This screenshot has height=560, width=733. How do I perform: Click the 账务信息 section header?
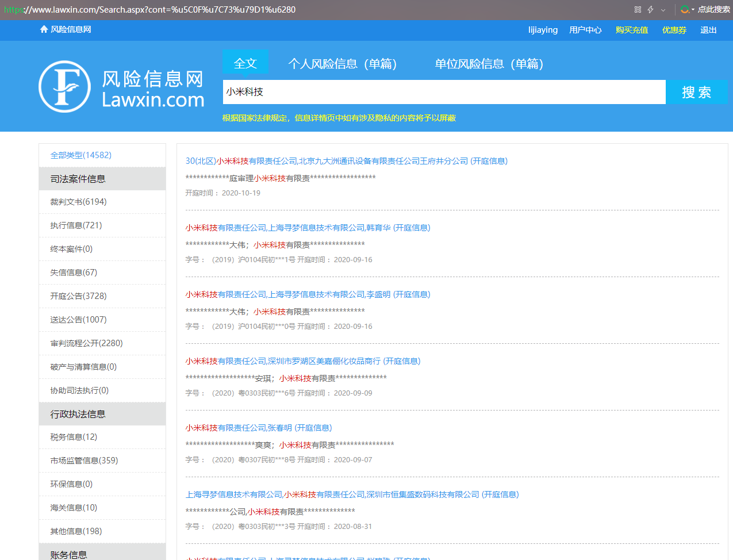(x=102, y=552)
